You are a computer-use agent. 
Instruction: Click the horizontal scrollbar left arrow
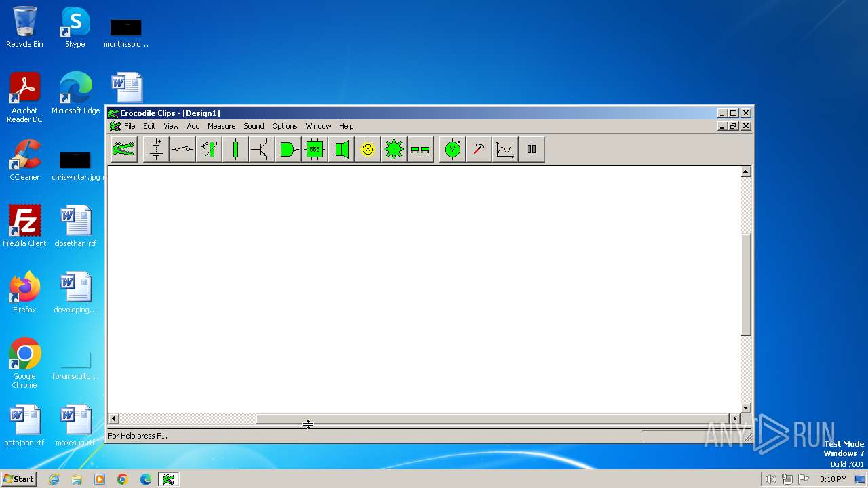(x=114, y=419)
